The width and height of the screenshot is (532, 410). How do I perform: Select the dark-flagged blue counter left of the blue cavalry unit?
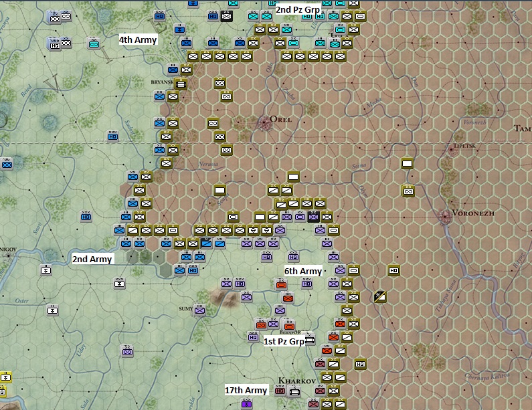click(x=206, y=243)
